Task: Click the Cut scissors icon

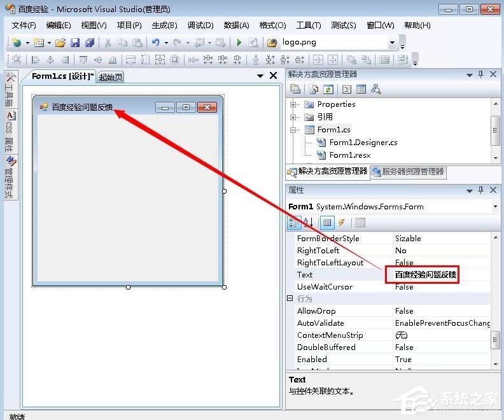Action: click(108, 43)
